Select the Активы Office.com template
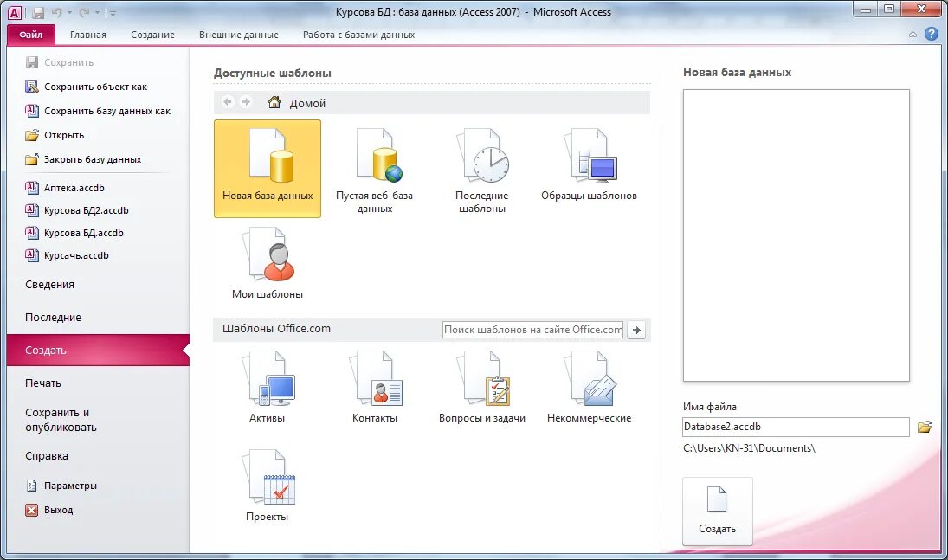Image resolution: width=948 pixels, height=560 pixels. point(268,387)
